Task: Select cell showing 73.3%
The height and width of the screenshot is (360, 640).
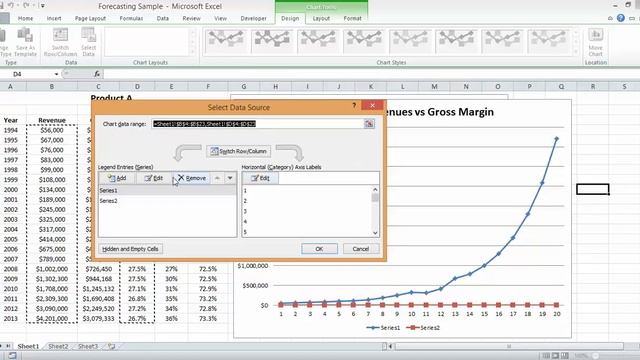Action: pos(208,318)
